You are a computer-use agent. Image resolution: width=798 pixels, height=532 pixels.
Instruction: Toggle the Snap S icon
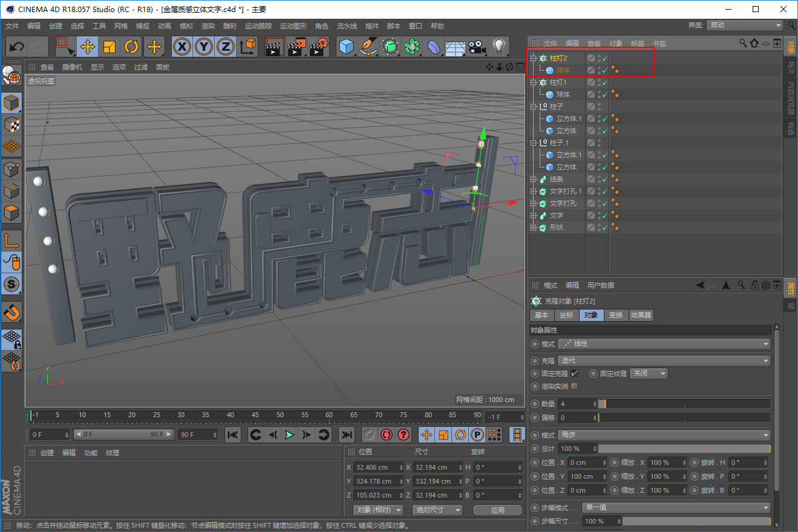click(11, 284)
